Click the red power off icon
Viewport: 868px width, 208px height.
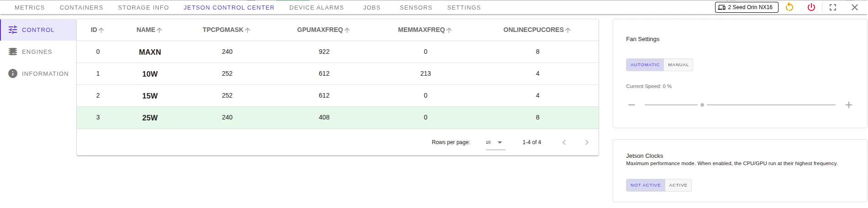(811, 7)
